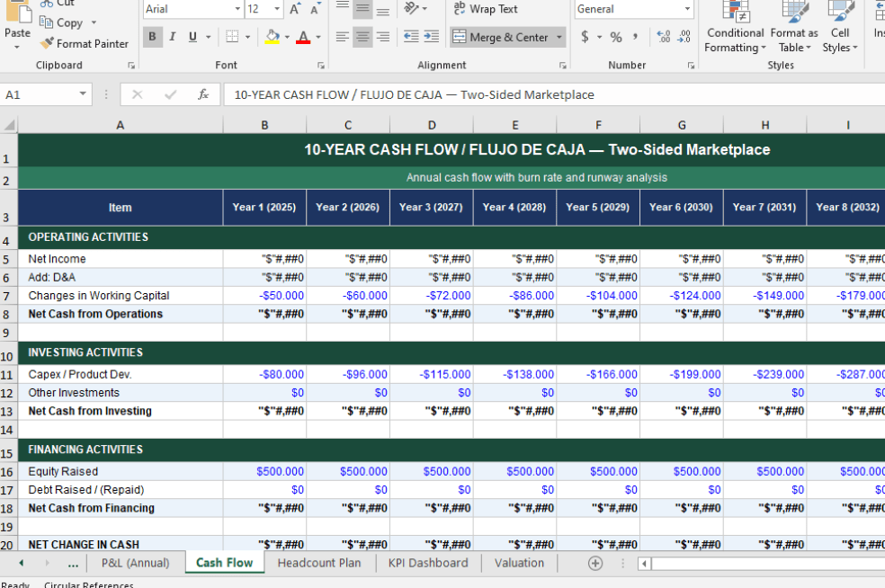The height and width of the screenshot is (588, 885).
Task: Confirm formula entry with checkmark icon
Action: coord(170,94)
